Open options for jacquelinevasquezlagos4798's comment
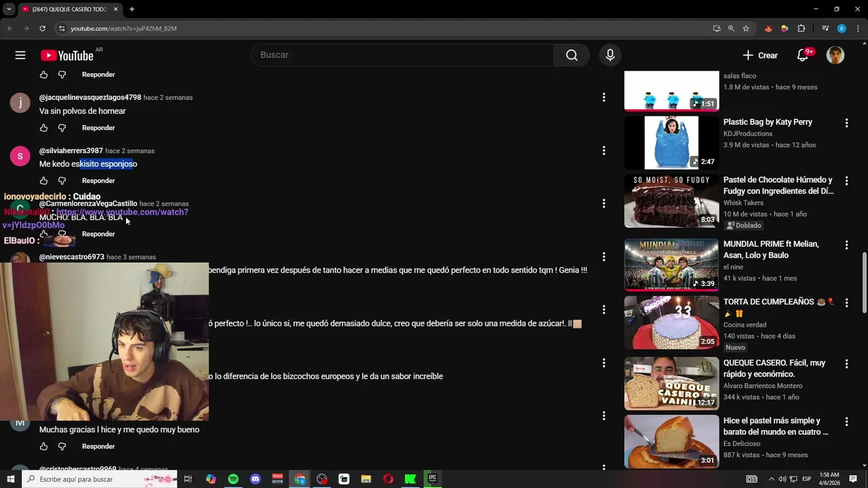868x488 pixels. pos(604,98)
